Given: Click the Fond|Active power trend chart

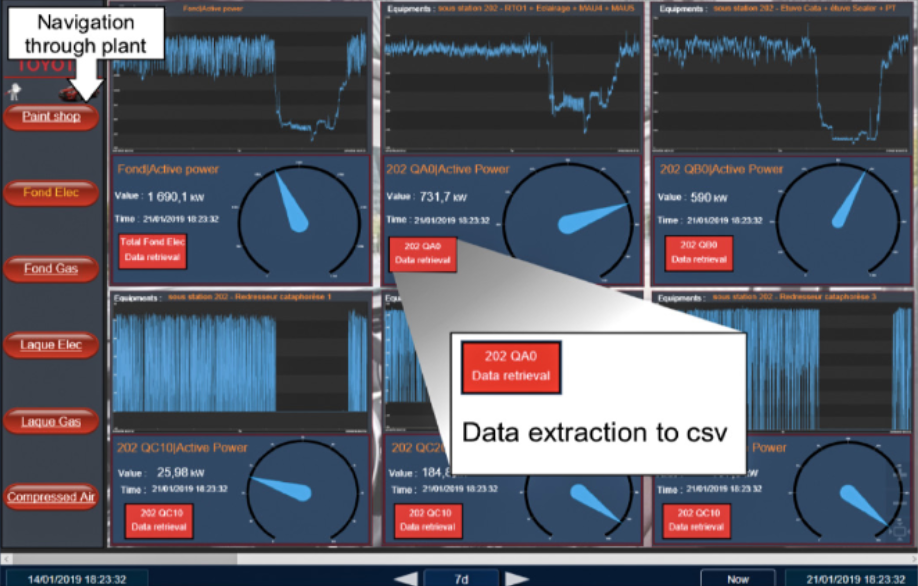Looking at the screenshot, I should coord(240,82).
